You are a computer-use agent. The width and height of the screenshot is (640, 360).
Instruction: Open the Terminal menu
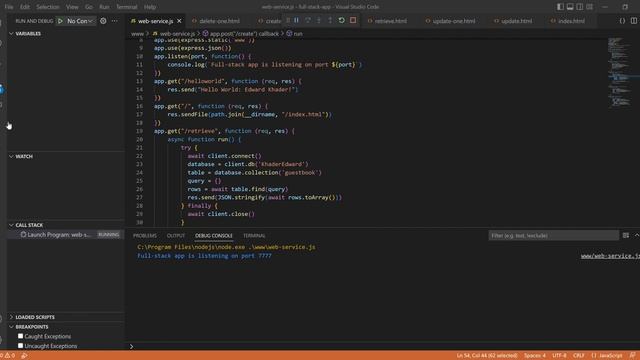[127, 7]
